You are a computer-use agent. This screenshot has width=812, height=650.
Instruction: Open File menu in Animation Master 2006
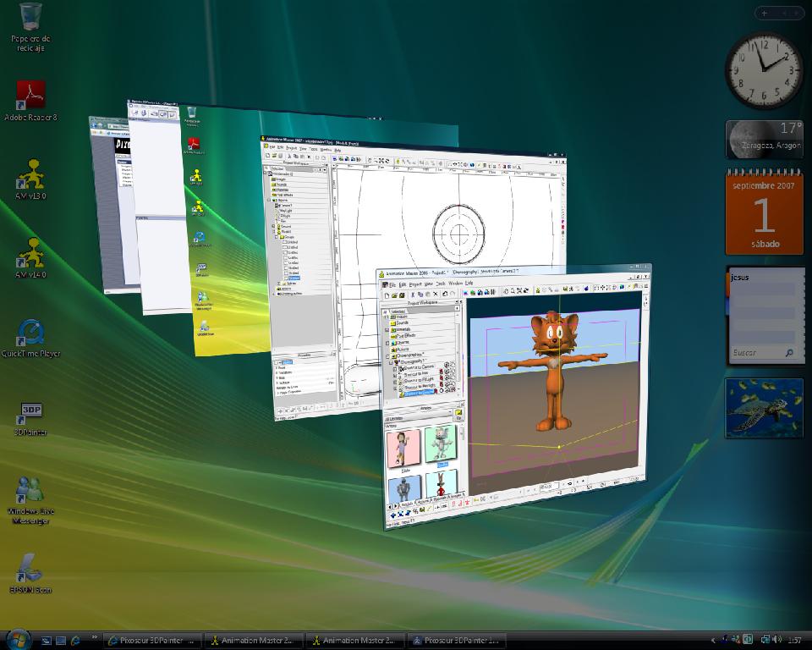tap(392, 285)
